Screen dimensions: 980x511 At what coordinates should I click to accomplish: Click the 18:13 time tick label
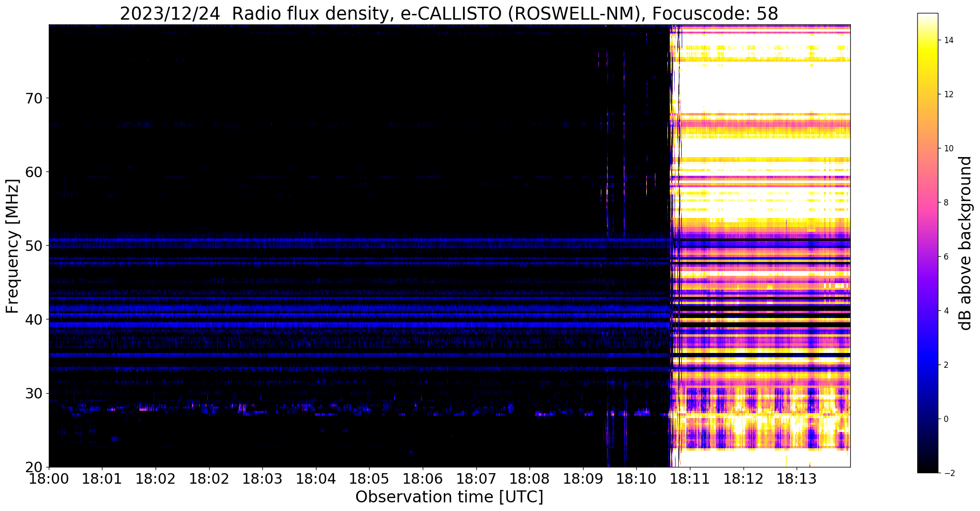click(797, 478)
